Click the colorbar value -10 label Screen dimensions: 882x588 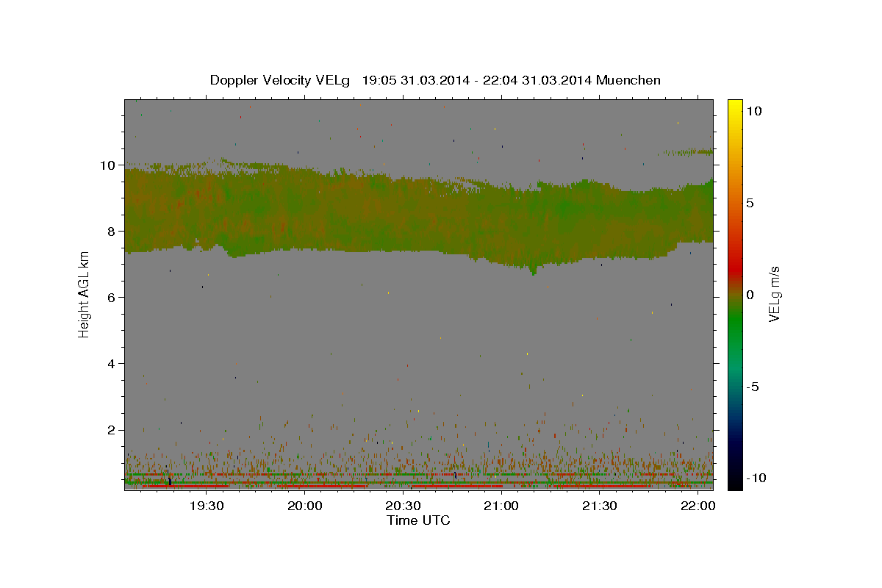[x=757, y=478]
